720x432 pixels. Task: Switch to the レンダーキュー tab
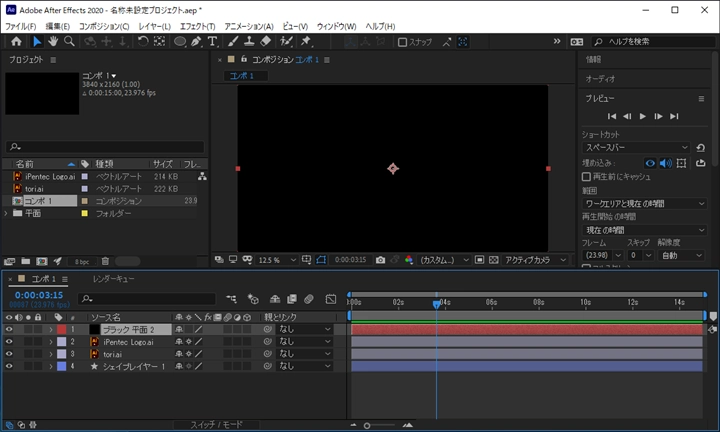[113, 279]
